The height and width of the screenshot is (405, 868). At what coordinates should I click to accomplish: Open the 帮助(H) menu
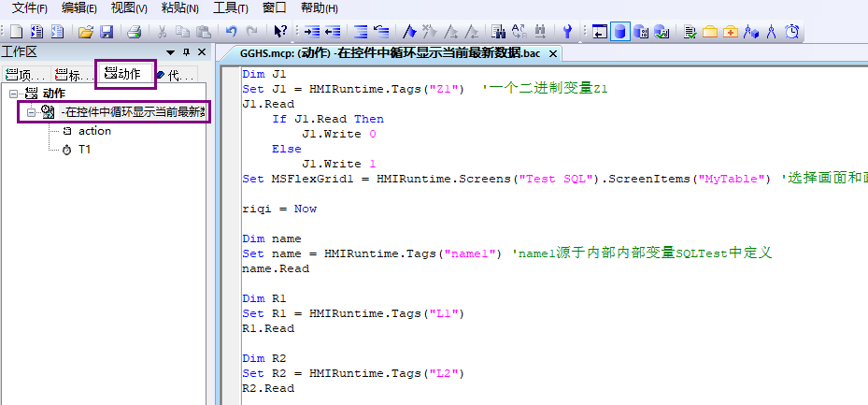click(320, 8)
